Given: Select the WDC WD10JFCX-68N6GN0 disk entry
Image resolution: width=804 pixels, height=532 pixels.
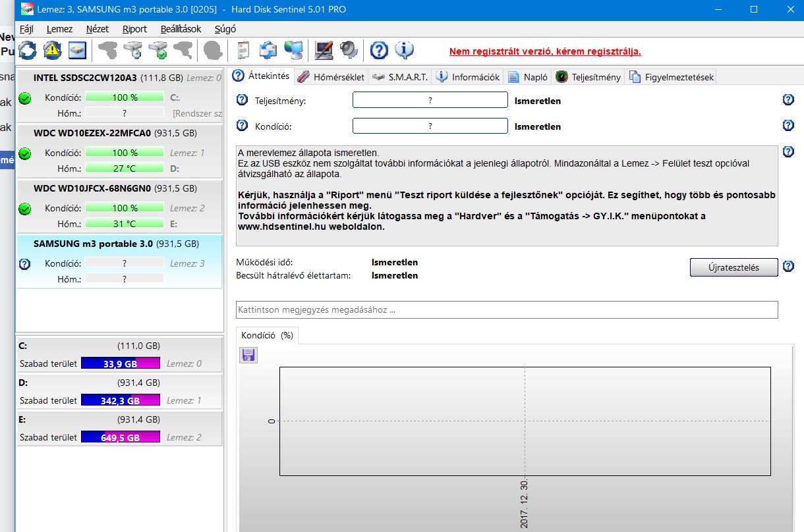Looking at the screenshot, I should (119, 206).
